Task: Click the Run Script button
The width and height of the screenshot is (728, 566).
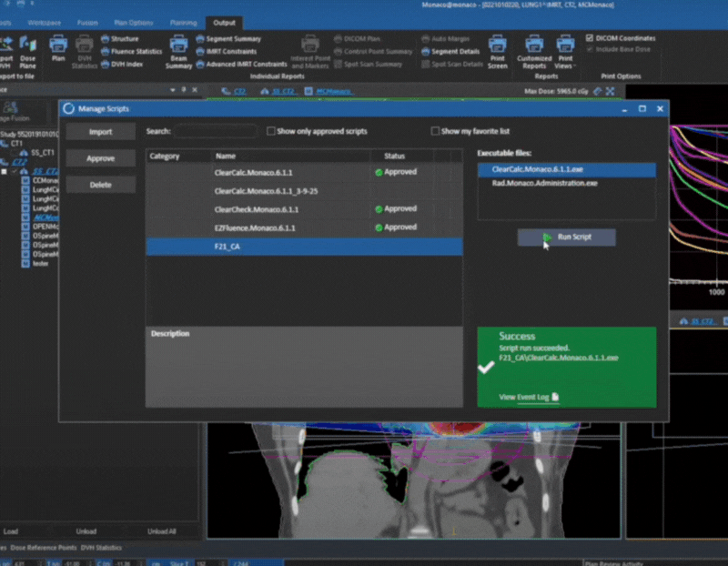Action: 566,238
